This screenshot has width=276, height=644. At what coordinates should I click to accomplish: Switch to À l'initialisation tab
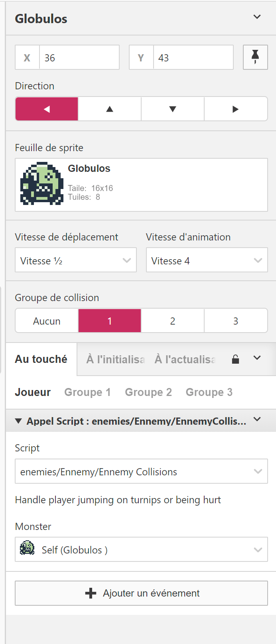tap(116, 359)
